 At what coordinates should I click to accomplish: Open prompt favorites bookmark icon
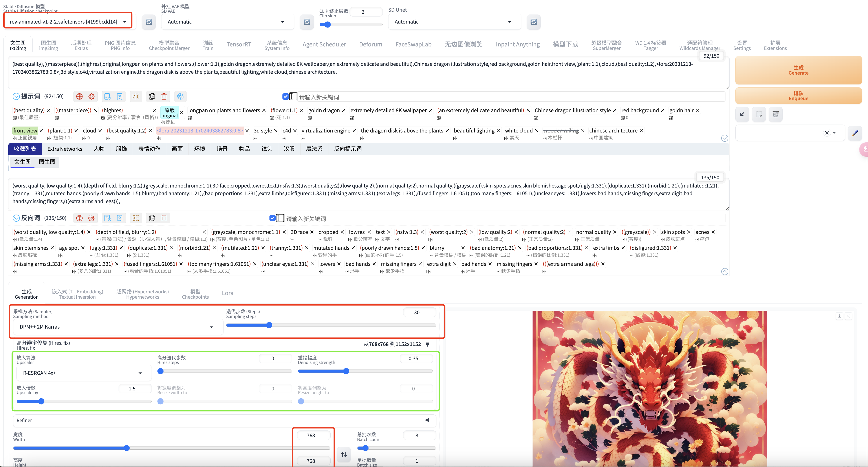(x=120, y=96)
